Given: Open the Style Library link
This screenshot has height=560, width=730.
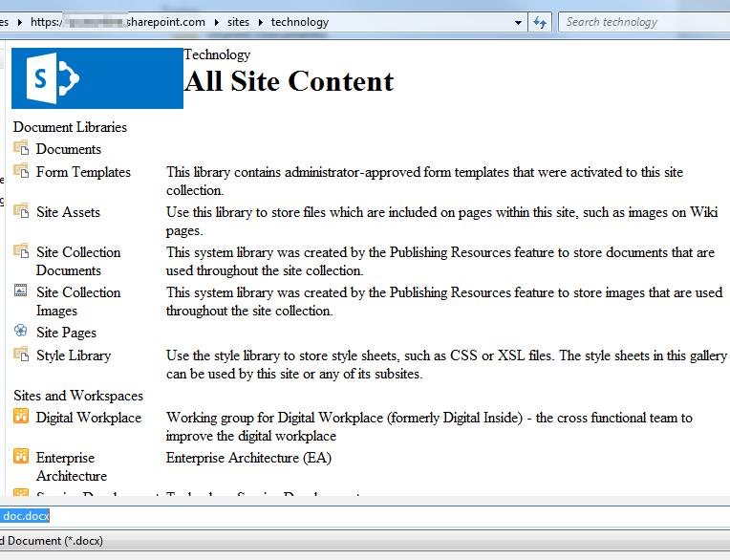Looking at the screenshot, I should pos(74,355).
